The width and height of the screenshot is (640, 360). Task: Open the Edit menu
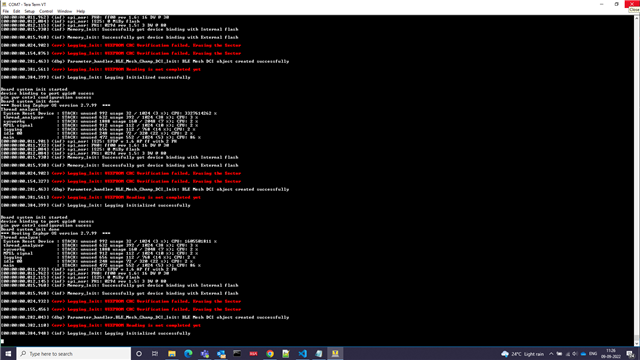tap(16, 11)
